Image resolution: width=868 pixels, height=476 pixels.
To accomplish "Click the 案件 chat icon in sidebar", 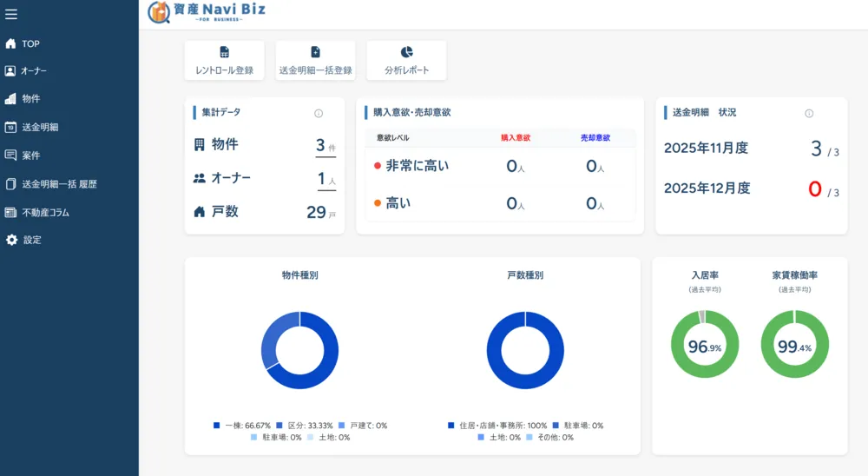I will point(10,155).
